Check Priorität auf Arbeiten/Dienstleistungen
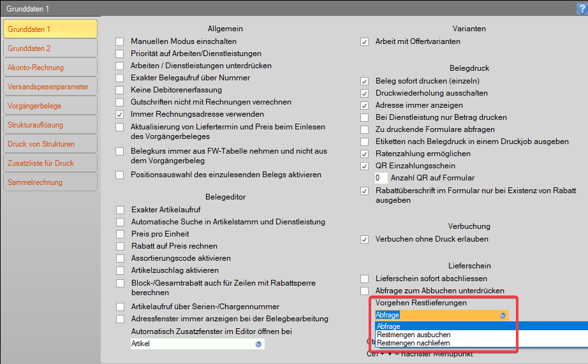This screenshot has width=588, height=364. pos(120,54)
